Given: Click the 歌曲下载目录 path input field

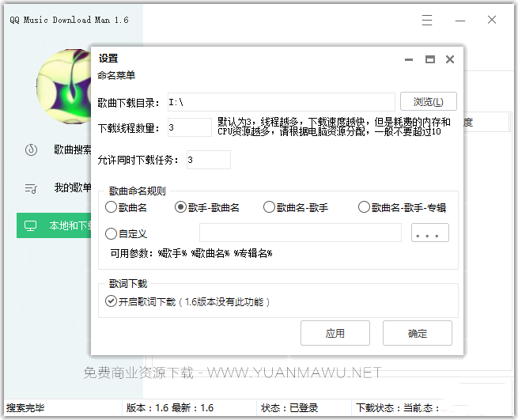Looking at the screenshot, I should (x=280, y=102).
